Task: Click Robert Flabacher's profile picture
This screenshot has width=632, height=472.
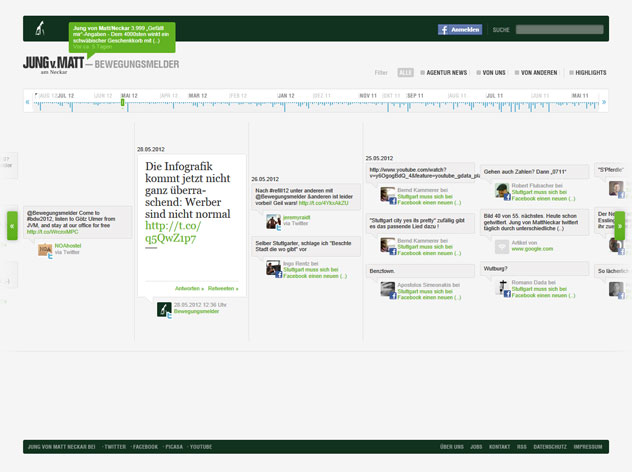Action: point(502,190)
